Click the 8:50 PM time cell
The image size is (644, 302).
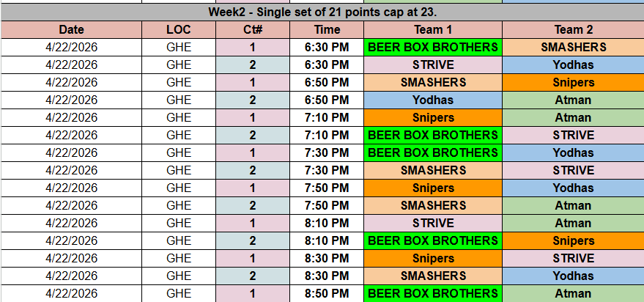[x=327, y=294]
